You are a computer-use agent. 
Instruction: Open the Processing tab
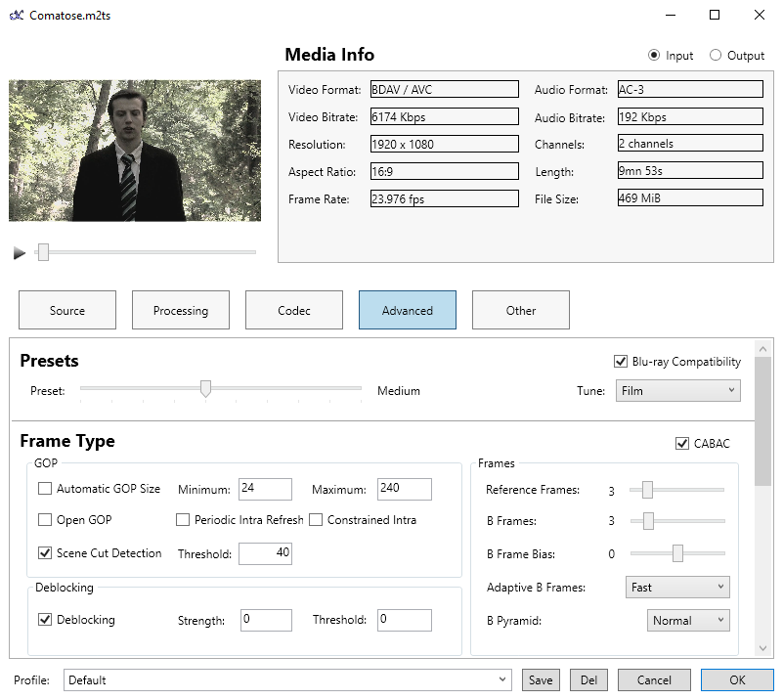click(x=181, y=311)
